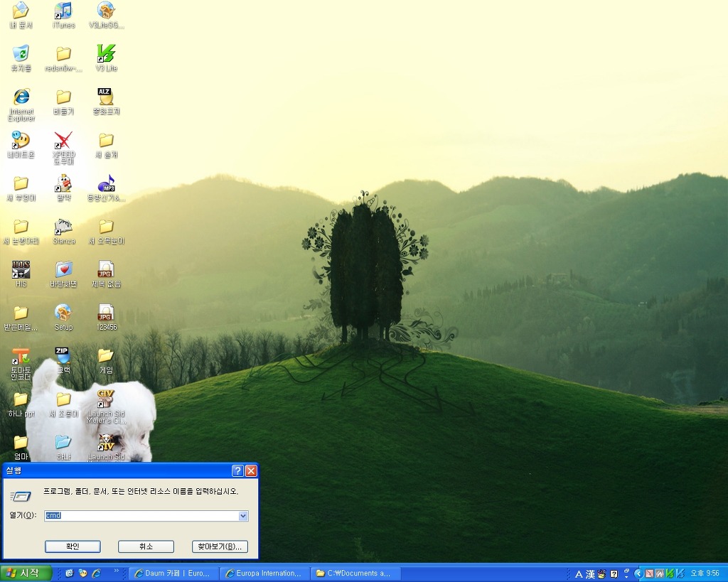Switch to Europa Internation... taskbar window
728x582 pixels.
pos(264,573)
